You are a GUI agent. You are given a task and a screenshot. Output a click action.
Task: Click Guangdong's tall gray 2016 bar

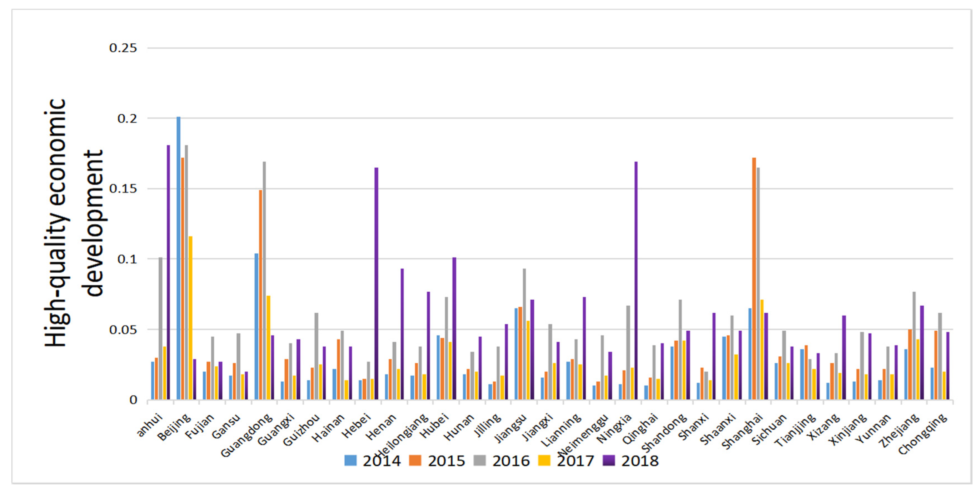click(264, 281)
